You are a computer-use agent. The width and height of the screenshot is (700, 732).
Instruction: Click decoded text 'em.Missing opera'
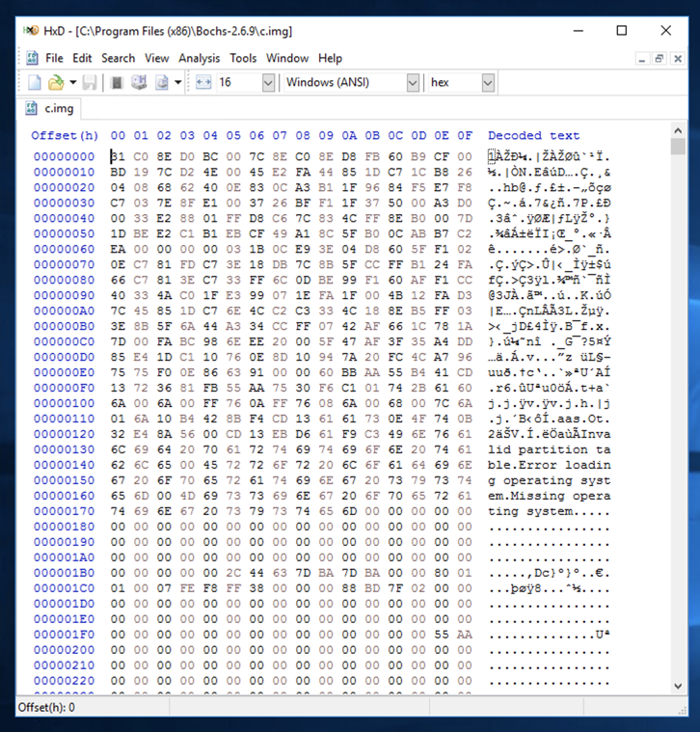point(550,496)
